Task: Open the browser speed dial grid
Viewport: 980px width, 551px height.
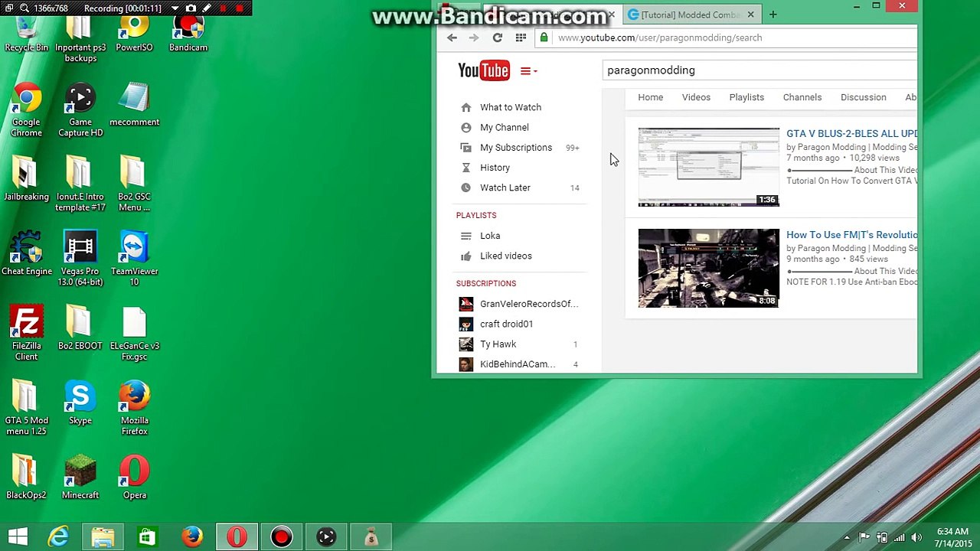Action: coord(521,37)
